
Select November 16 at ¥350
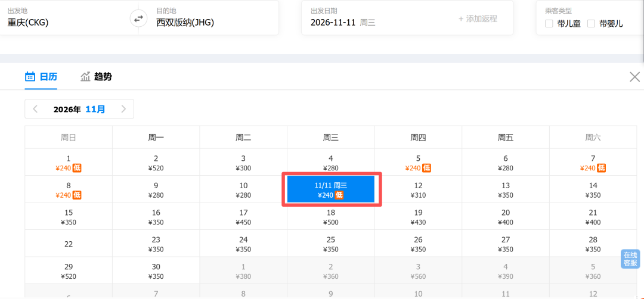click(156, 217)
